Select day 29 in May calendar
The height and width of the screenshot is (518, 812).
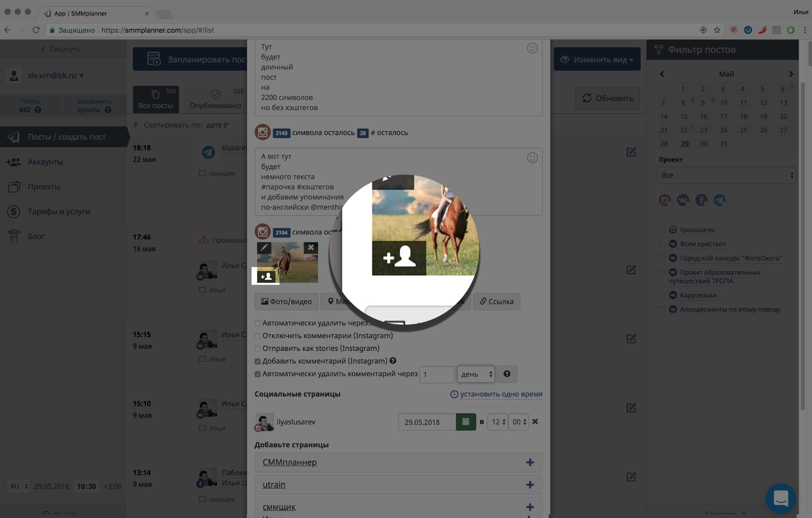pyautogui.click(x=684, y=144)
